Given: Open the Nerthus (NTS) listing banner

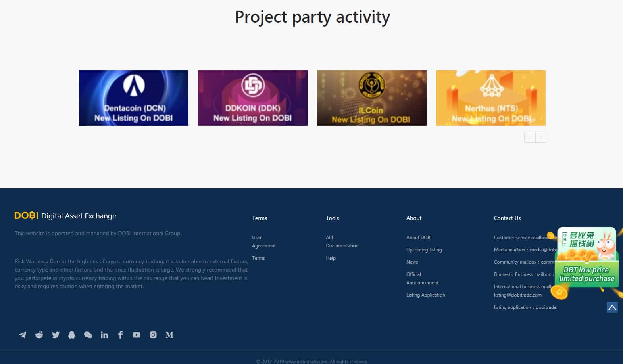Looking at the screenshot, I should [x=491, y=98].
